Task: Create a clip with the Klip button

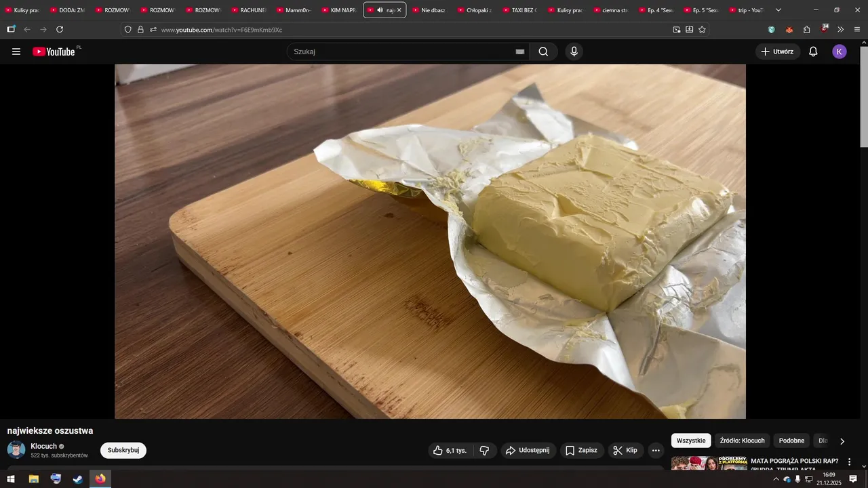Action: tap(625, 450)
